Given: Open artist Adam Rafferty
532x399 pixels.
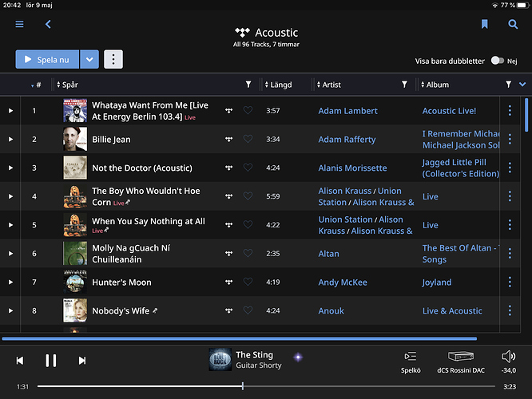Looking at the screenshot, I should (347, 140).
